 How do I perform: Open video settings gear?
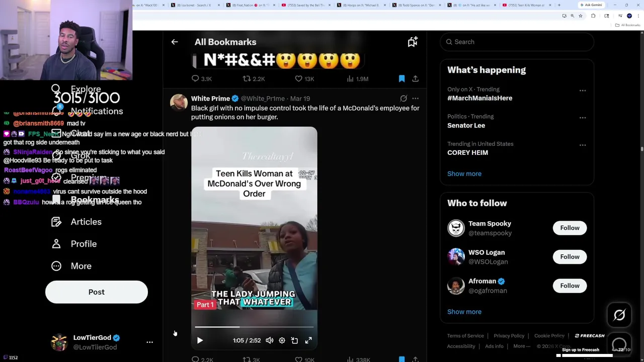(x=282, y=340)
